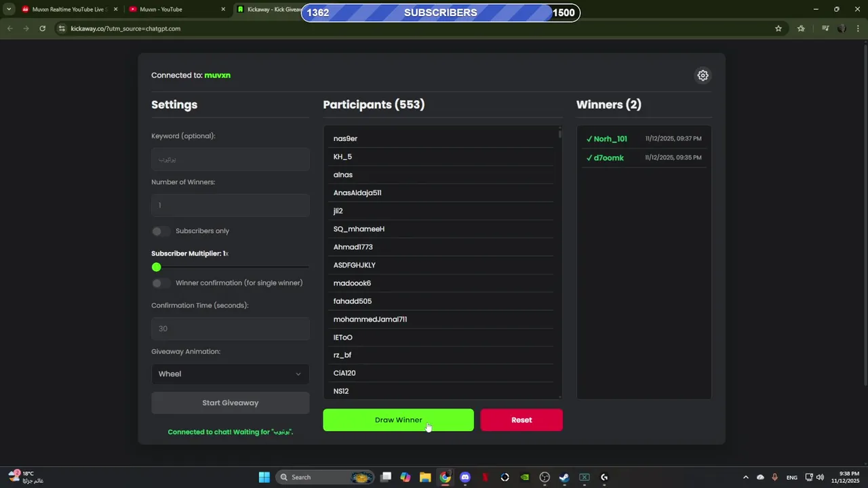Select participant nas9er
Screen dimensions: 868x488
[x=442, y=138]
